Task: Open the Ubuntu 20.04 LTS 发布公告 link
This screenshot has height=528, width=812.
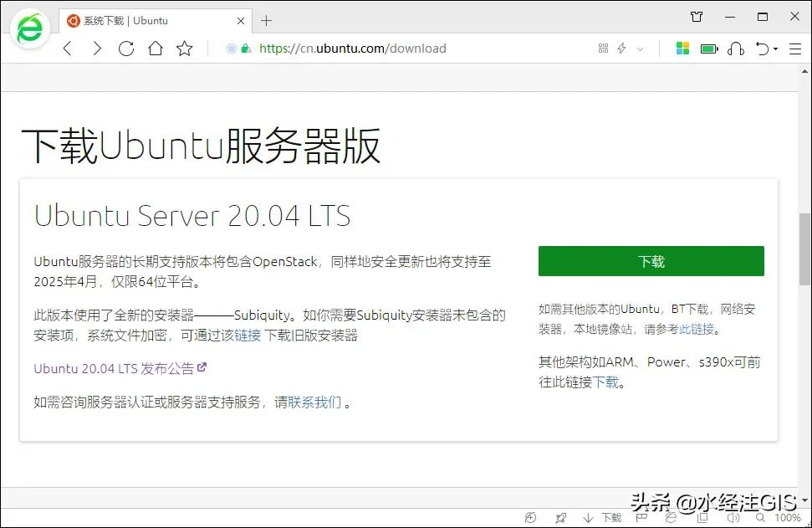Action: 111,367
